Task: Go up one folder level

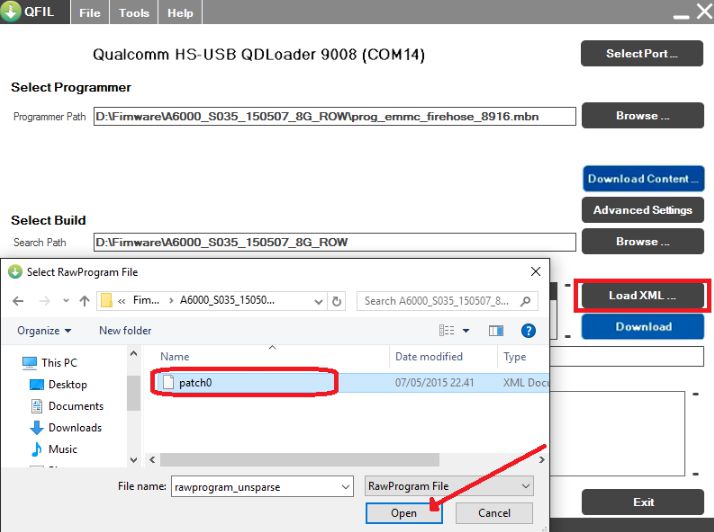Action: (x=84, y=301)
